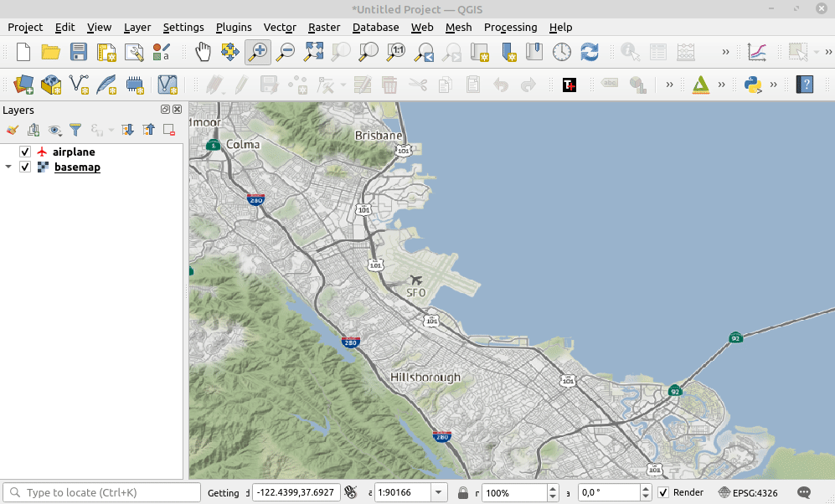Open messages log speech bubble icon

point(804,493)
